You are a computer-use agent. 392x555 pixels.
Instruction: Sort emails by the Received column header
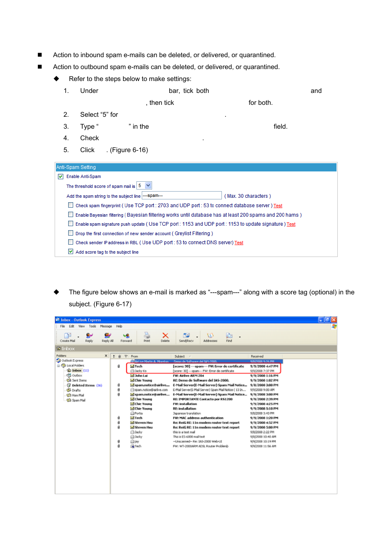point(266,356)
